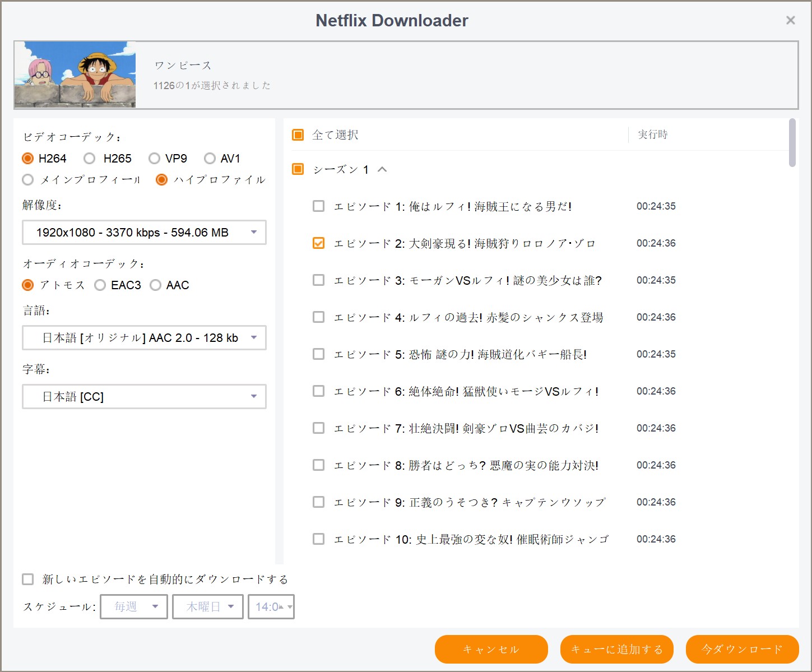Screen dimensions: 812x672
Task: Click episode title ルフィの過去! 赤髪のシャンクス登場
Action: pos(506,317)
